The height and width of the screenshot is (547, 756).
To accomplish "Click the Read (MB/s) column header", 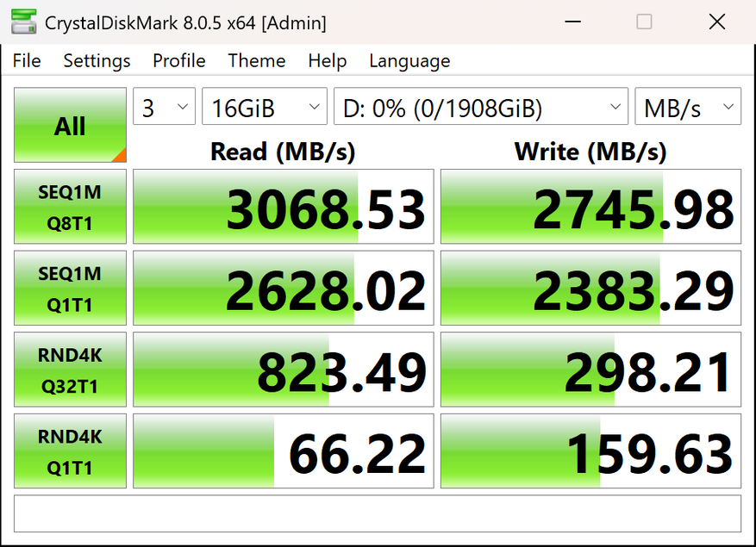I will (x=283, y=152).
